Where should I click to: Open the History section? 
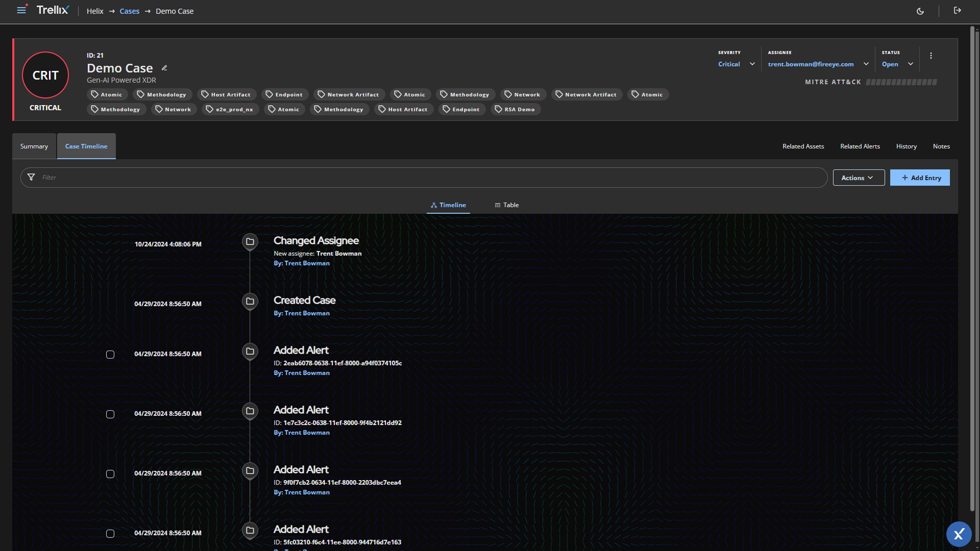(x=906, y=146)
